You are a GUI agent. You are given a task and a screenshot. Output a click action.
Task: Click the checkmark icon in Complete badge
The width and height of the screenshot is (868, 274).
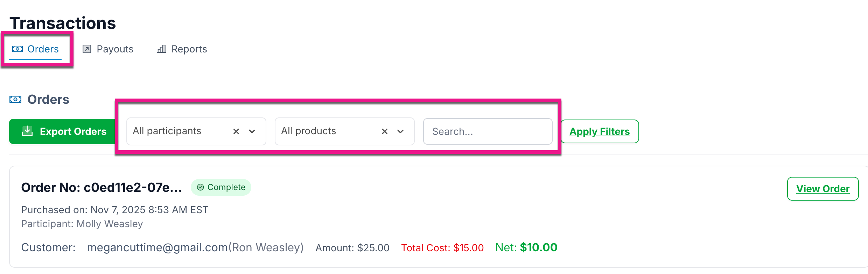pos(201,187)
